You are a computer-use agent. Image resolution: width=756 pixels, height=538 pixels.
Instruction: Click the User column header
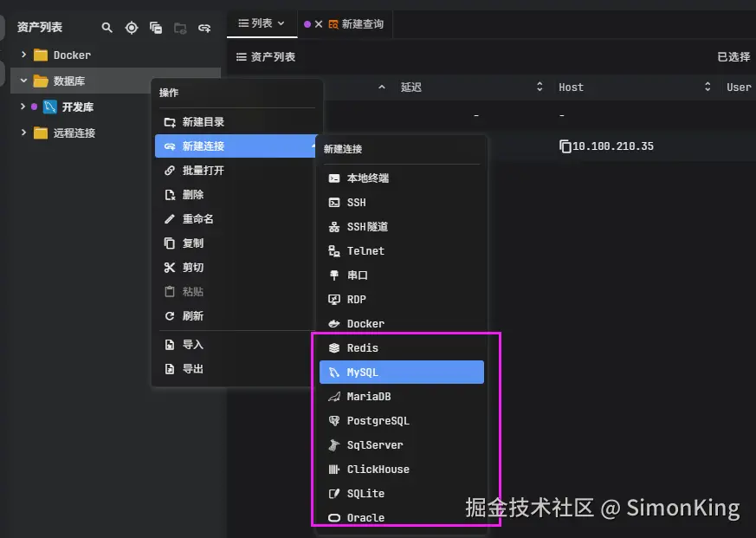(x=739, y=88)
